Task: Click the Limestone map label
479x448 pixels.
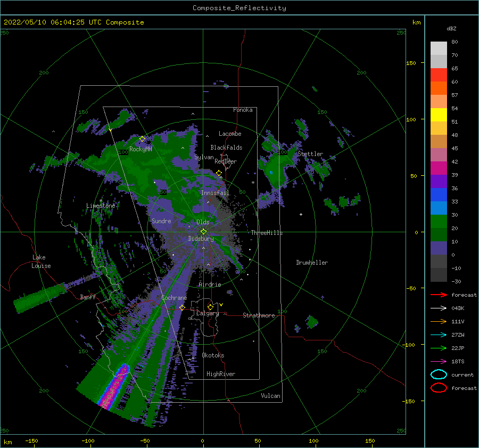Action: point(101,206)
